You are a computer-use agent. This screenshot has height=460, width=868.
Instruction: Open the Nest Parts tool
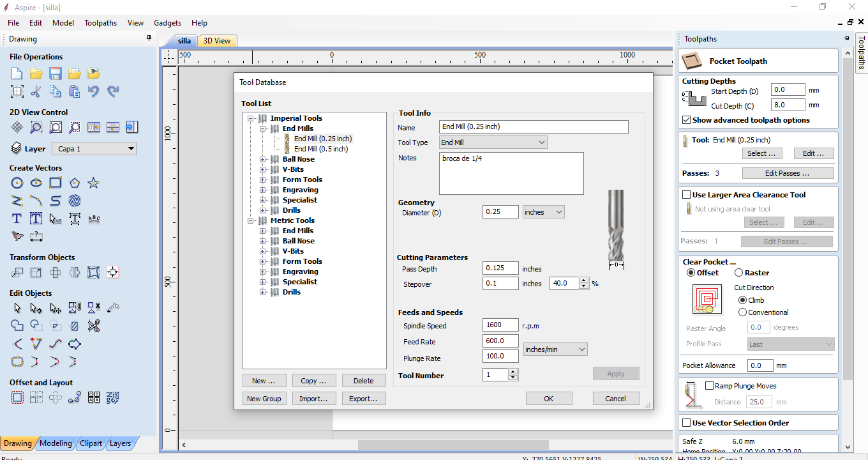click(x=113, y=398)
